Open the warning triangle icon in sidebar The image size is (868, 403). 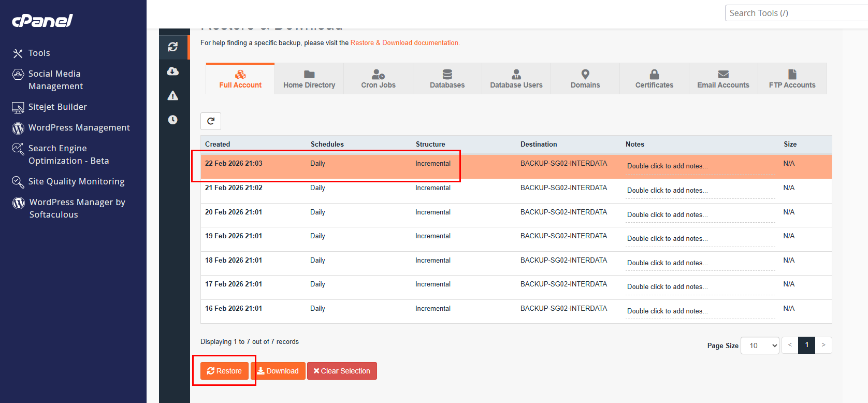tap(173, 95)
